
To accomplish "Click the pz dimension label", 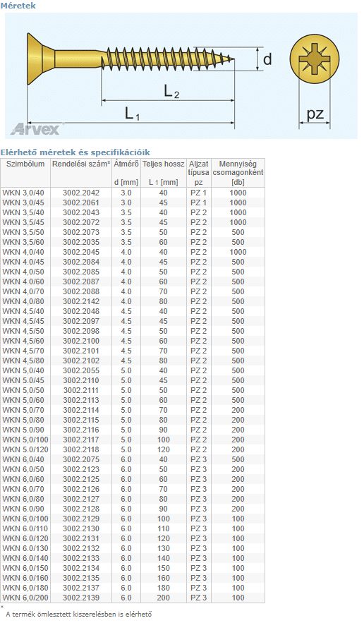I will pos(315,114).
